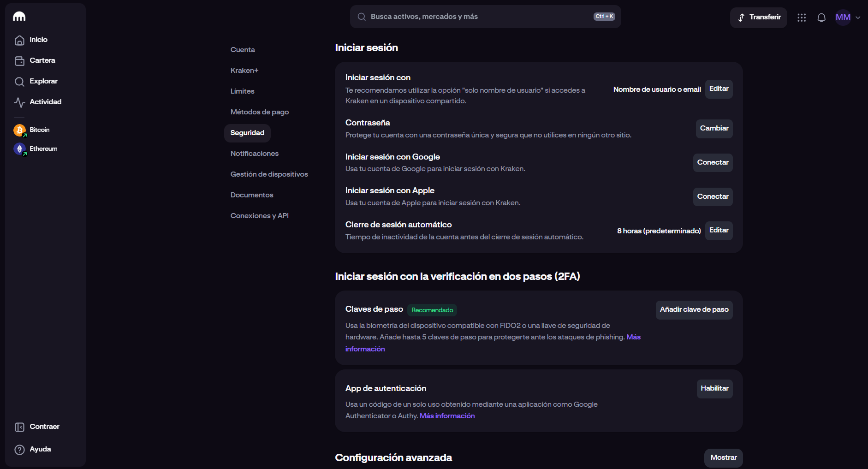
Task: Click Cambiar for Contraseña
Action: pyautogui.click(x=714, y=129)
